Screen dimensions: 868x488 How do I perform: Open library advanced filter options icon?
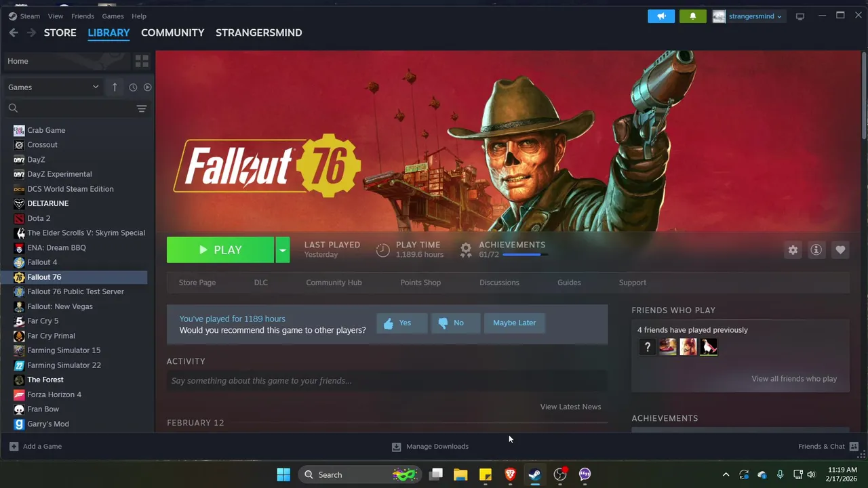142,108
